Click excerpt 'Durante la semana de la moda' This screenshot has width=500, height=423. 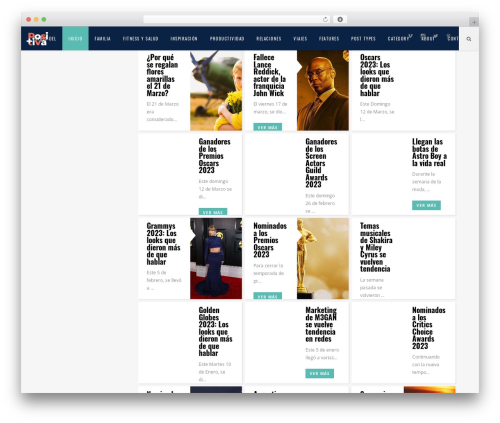[426, 182]
